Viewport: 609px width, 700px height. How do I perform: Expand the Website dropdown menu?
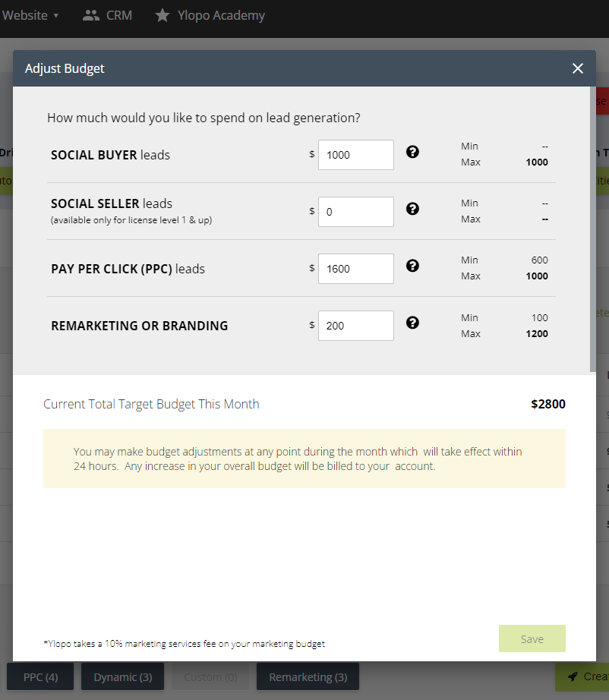coord(30,15)
